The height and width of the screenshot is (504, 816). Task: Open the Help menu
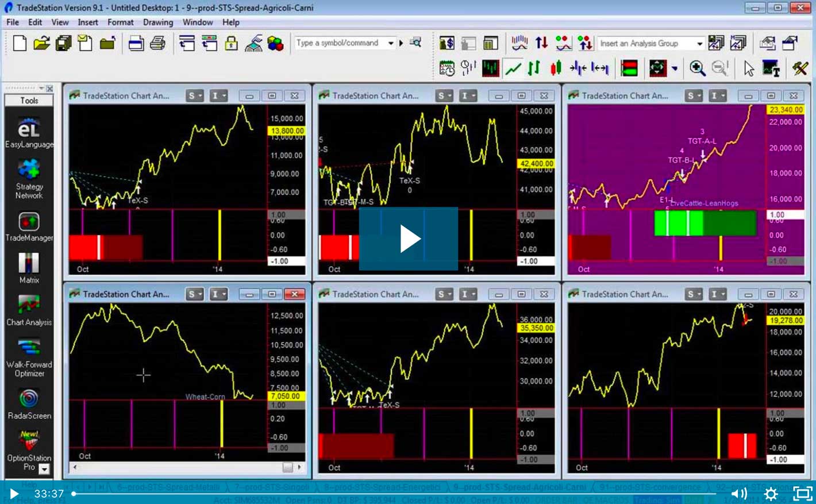tap(231, 22)
